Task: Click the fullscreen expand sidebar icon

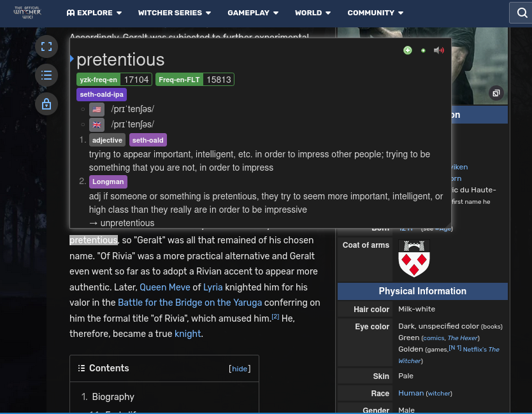Action: pos(47,46)
